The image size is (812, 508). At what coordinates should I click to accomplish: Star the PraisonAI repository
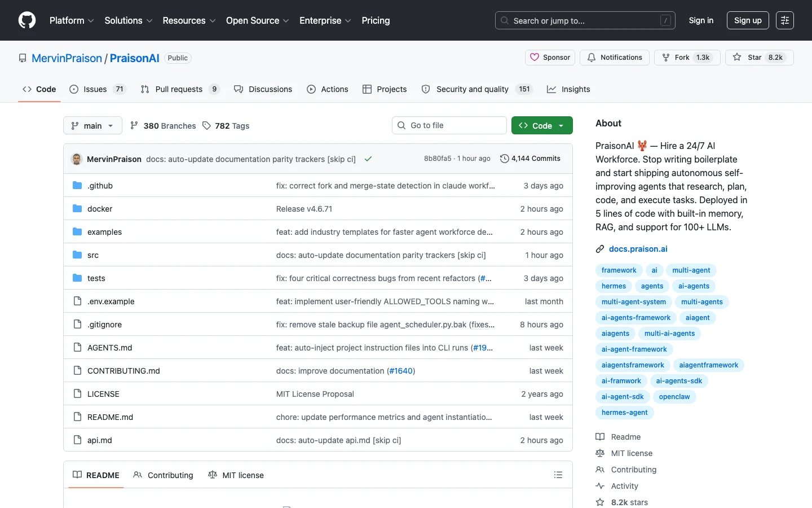[x=759, y=58]
